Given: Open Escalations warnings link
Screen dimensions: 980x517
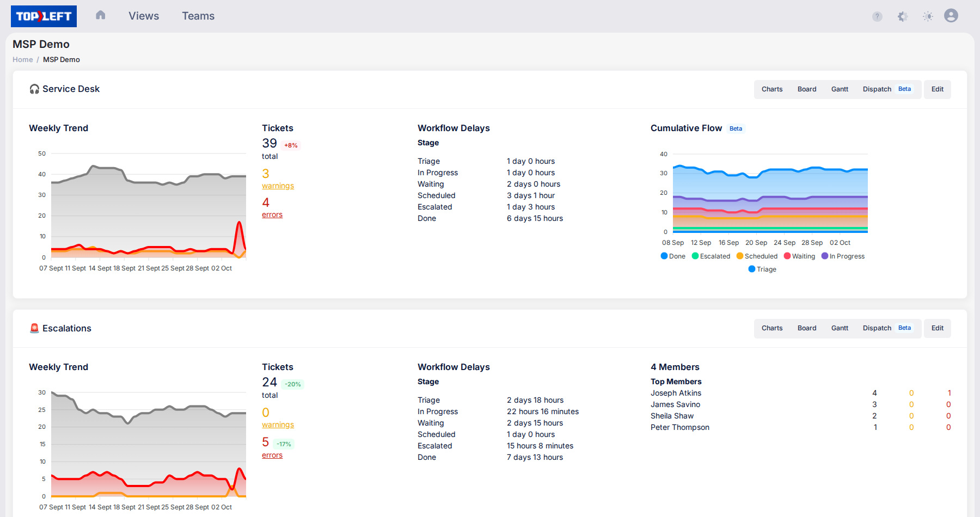Looking at the screenshot, I should [x=278, y=424].
